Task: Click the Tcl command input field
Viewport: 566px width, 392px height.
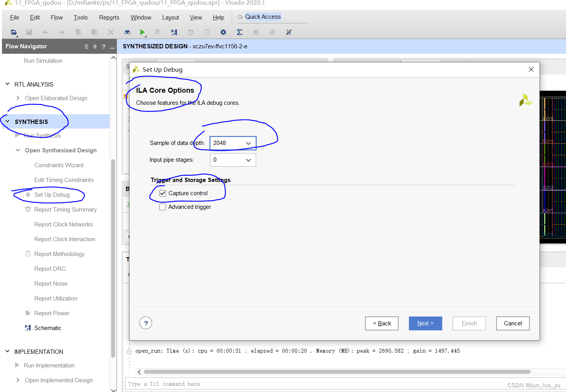Action: click(x=345, y=384)
